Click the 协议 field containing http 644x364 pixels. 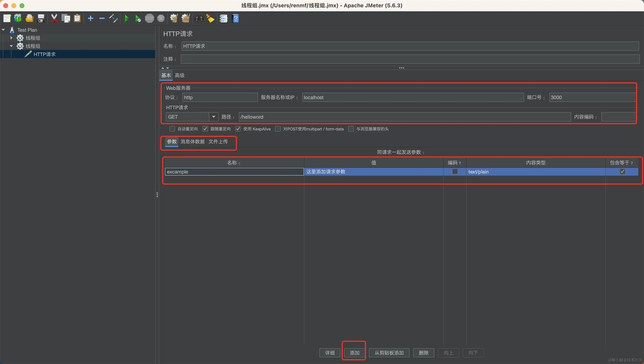(220, 97)
